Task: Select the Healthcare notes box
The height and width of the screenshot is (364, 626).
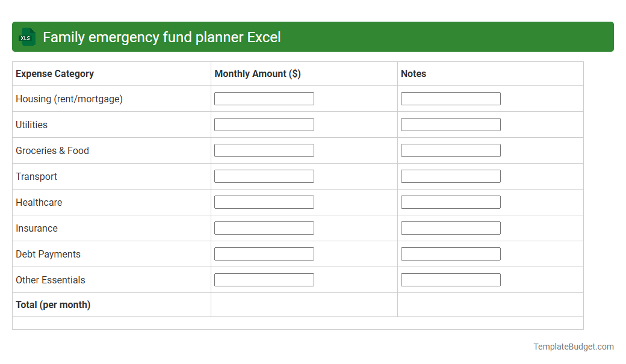Action: 450,202
